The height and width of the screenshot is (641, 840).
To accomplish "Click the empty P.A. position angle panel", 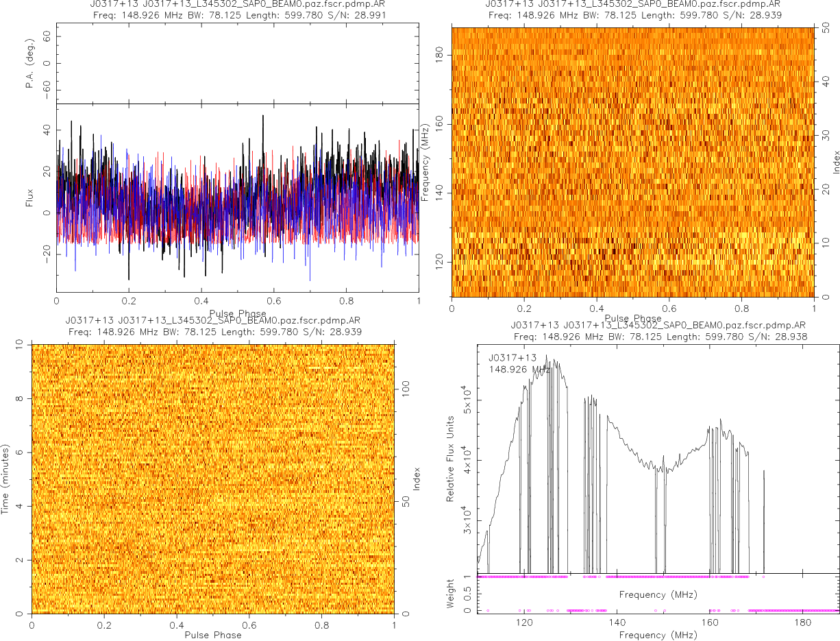I will coord(237,64).
